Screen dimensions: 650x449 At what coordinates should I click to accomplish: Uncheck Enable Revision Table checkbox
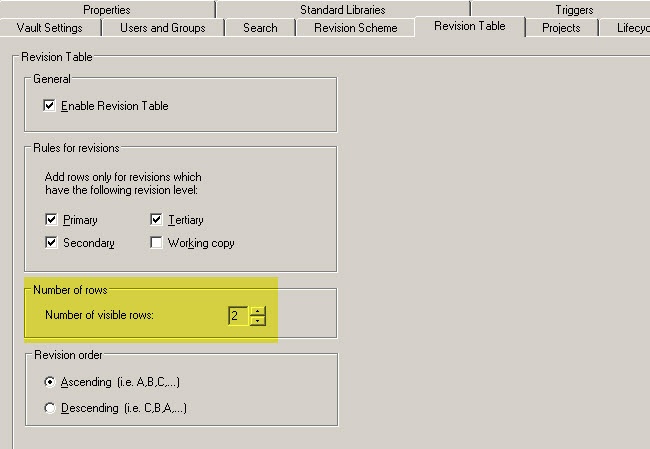pyautogui.click(x=49, y=105)
